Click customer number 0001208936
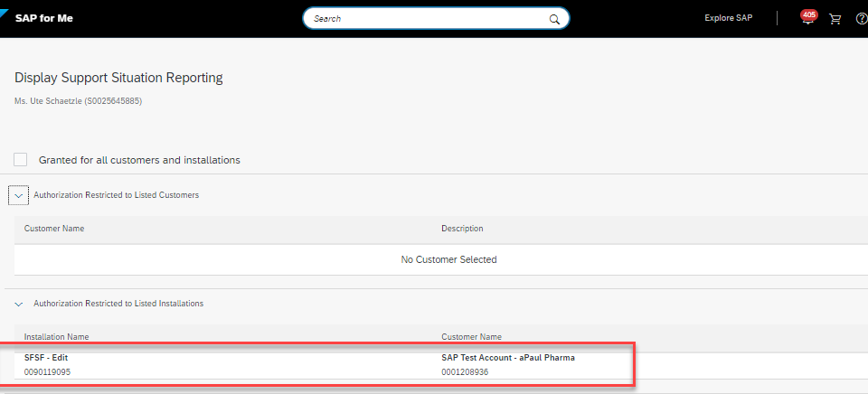 465,372
